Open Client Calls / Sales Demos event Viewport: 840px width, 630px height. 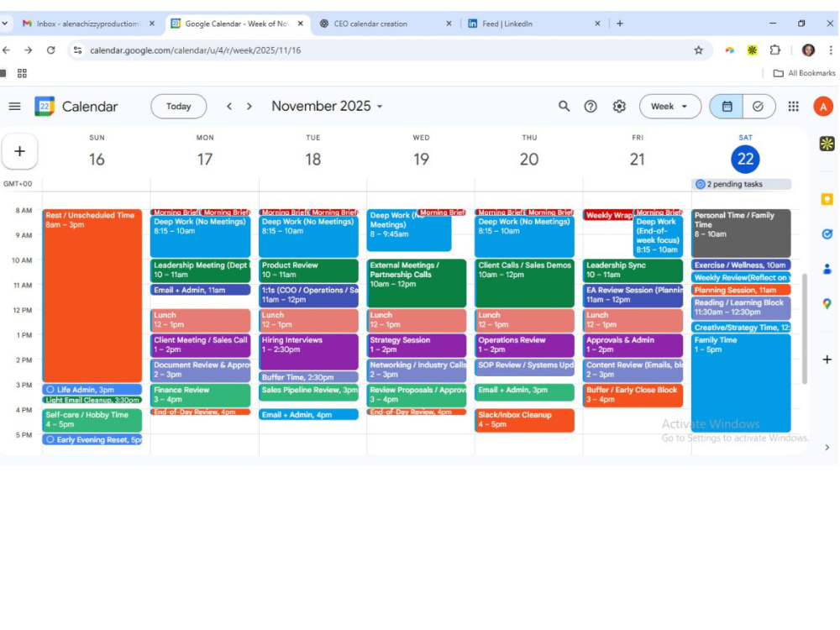tap(524, 283)
